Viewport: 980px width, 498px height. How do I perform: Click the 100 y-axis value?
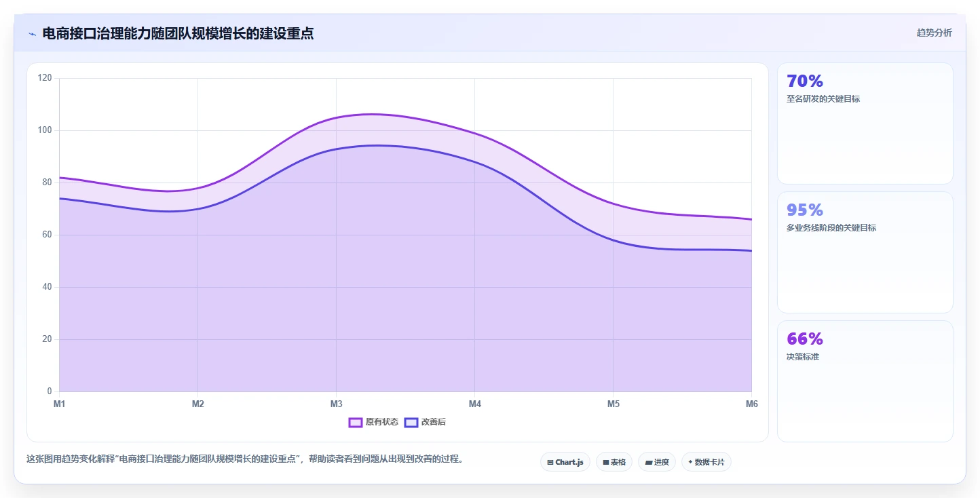[45, 130]
